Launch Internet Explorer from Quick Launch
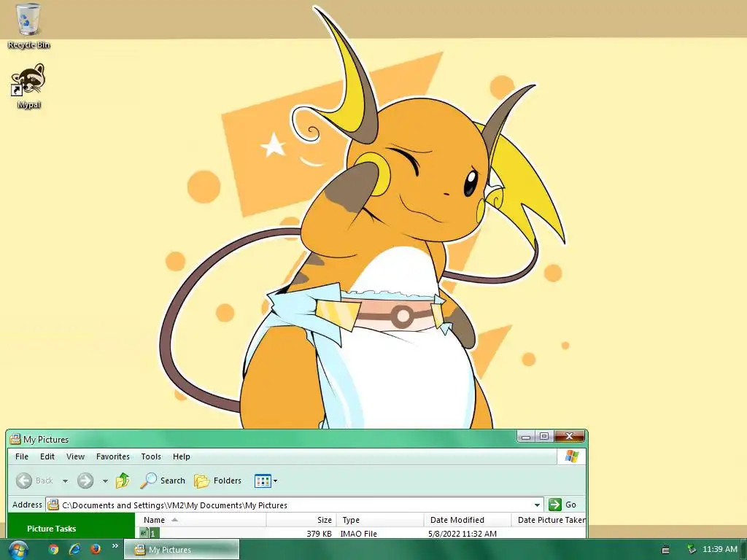Screen dimensions: 747x560 pos(75,549)
